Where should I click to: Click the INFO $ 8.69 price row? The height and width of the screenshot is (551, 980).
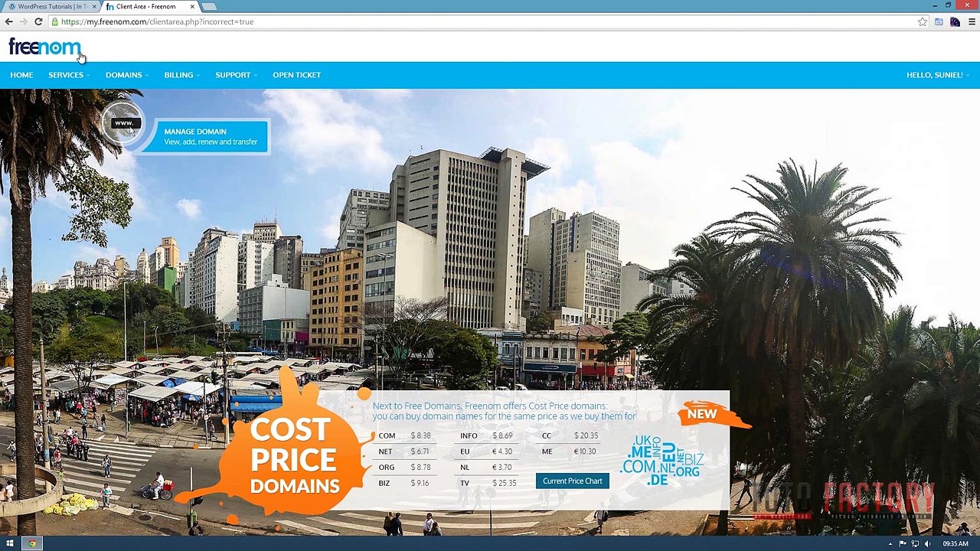coord(488,435)
